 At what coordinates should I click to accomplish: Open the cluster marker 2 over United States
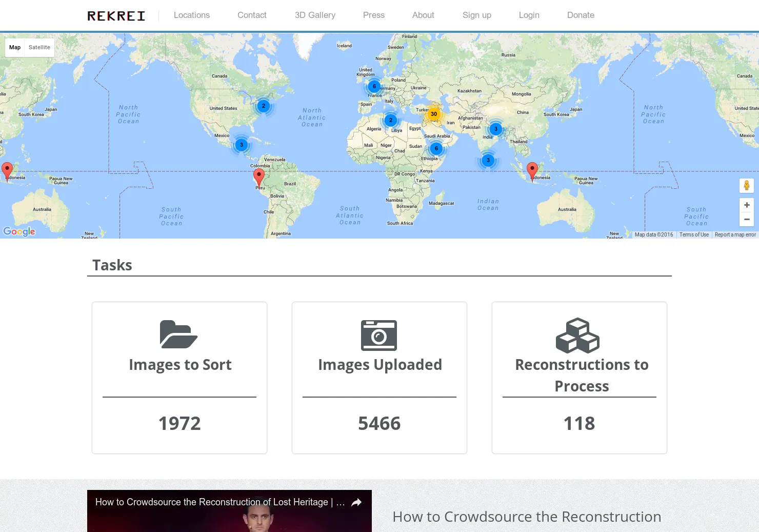click(264, 106)
